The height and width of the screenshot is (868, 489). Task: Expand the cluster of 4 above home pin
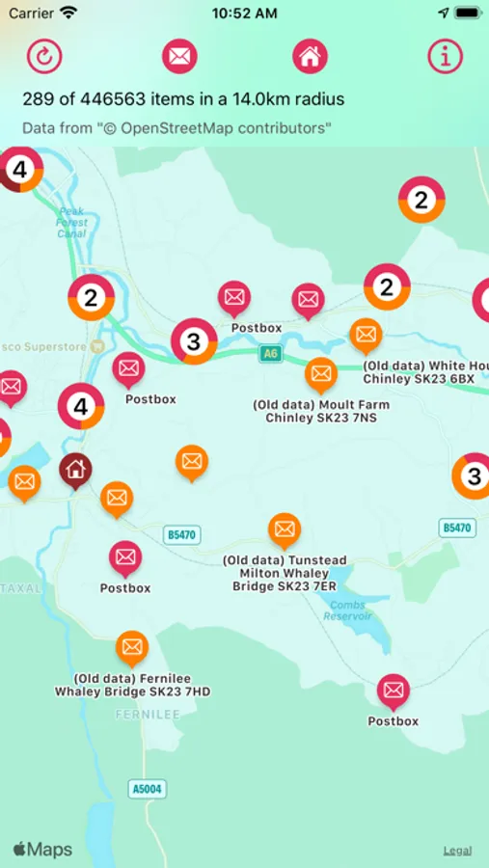pyautogui.click(x=81, y=406)
